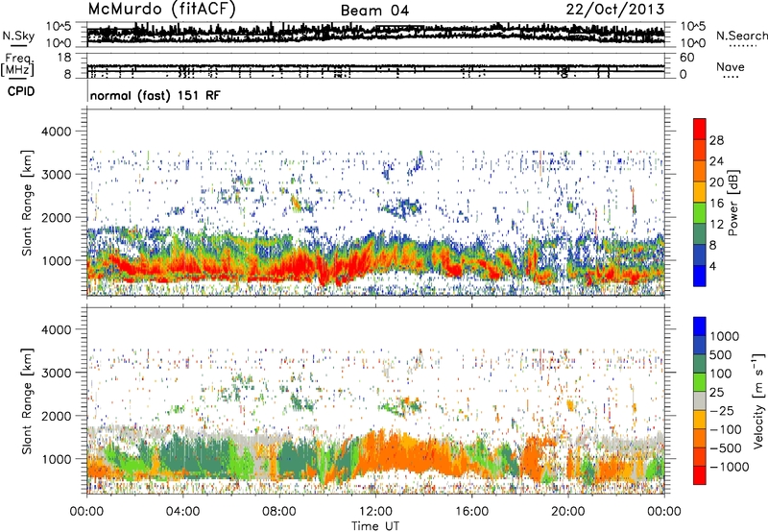This screenshot has height=532, width=768.
Task: Click the '20:00' time tick label
Action: (567, 512)
